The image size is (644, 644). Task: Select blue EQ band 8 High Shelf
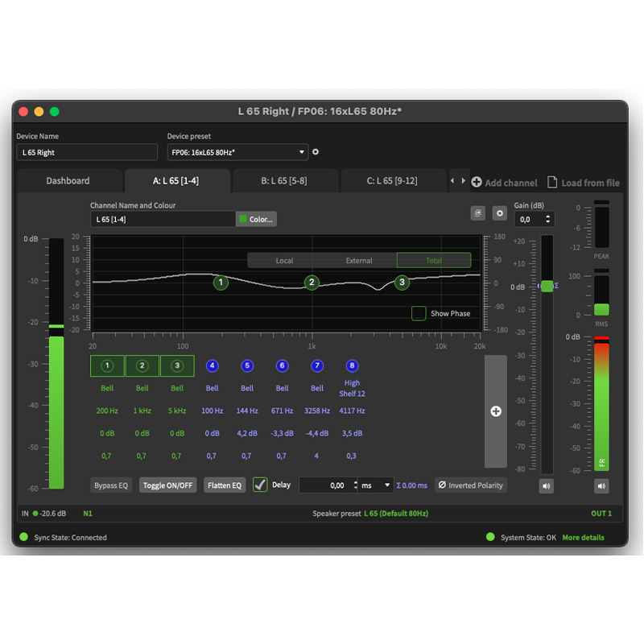[x=352, y=366]
